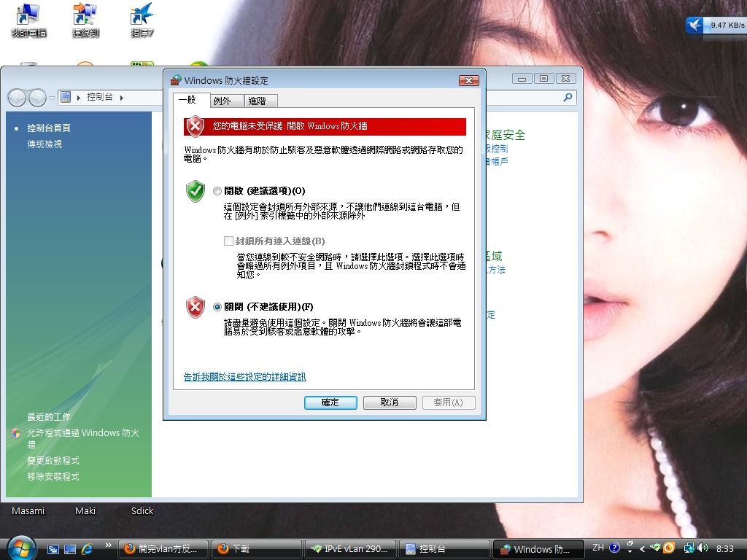Click the ZH language indicator on the taskbar
Viewport: 747px width, 560px height.
tap(598, 548)
